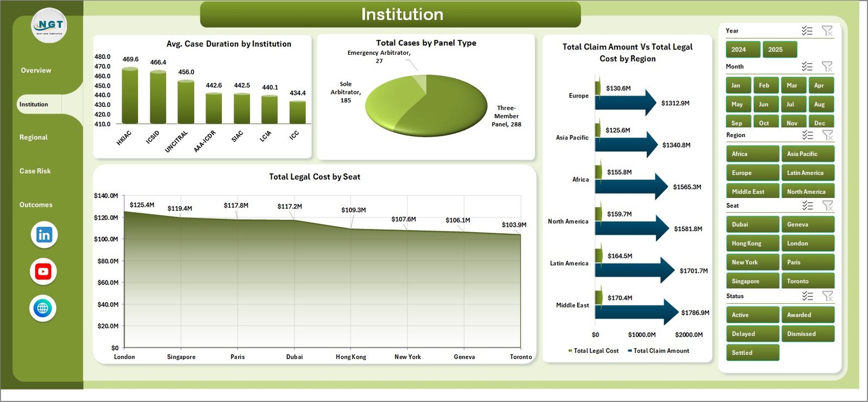868x402 pixels.
Task: Clear the Month slicer filter
Action: (827, 67)
